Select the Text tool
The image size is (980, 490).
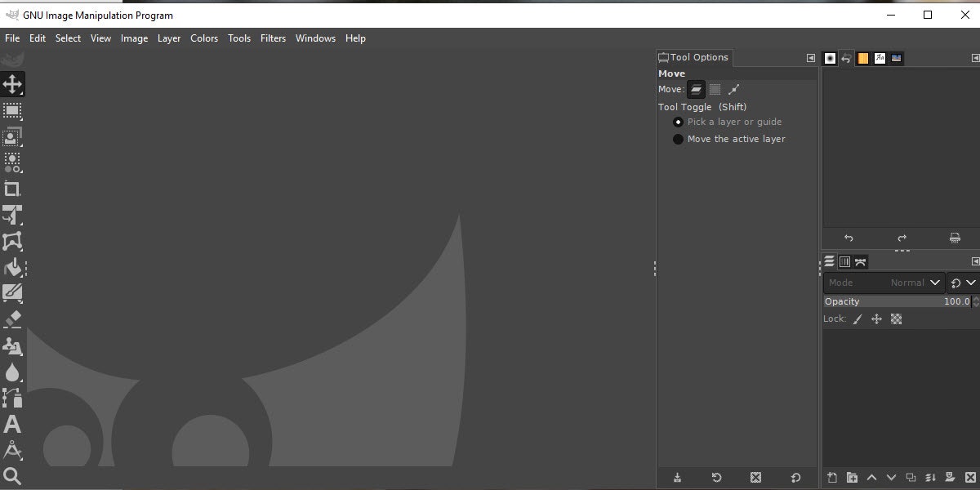12,424
